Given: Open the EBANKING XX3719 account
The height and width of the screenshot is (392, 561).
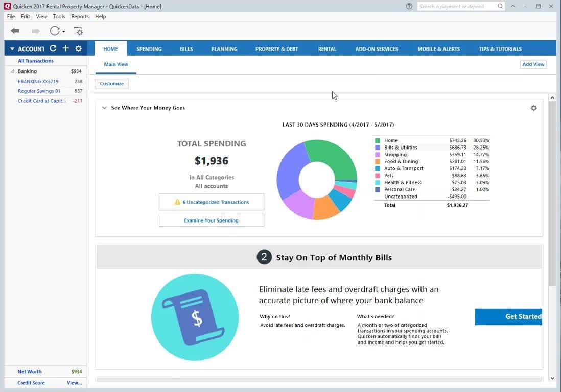Looking at the screenshot, I should pos(38,81).
